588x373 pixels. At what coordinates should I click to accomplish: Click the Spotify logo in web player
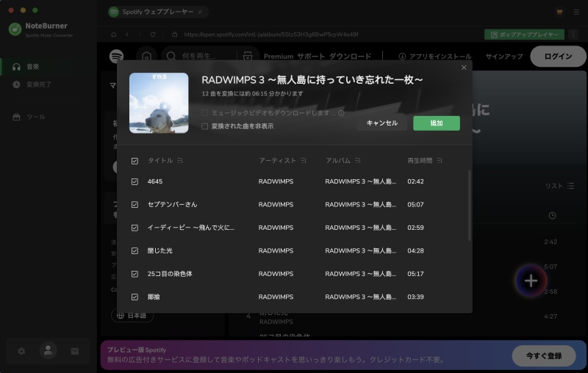click(117, 57)
